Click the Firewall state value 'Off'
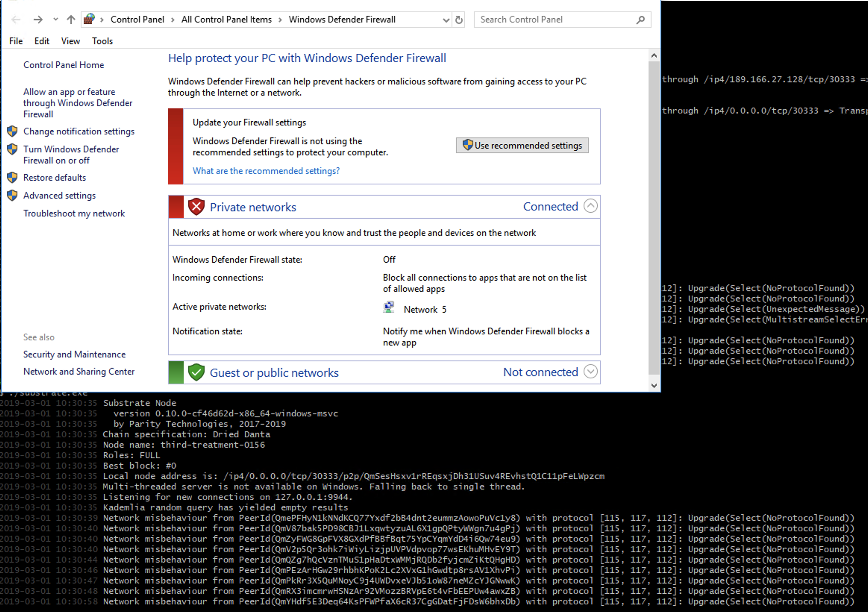 (x=389, y=260)
